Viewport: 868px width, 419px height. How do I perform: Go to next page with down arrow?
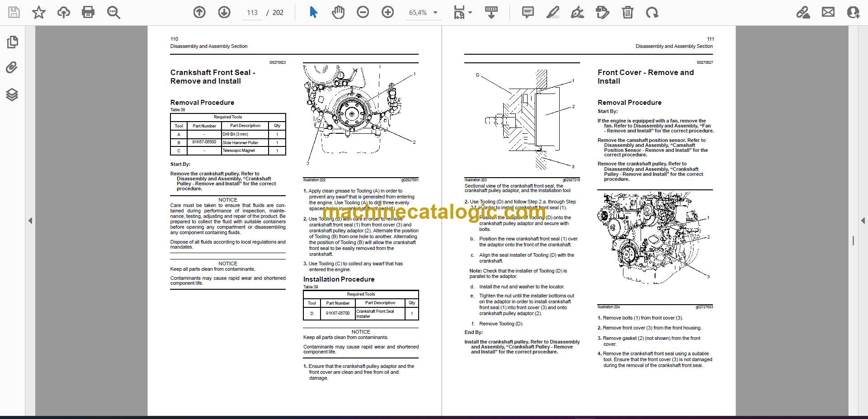point(224,12)
